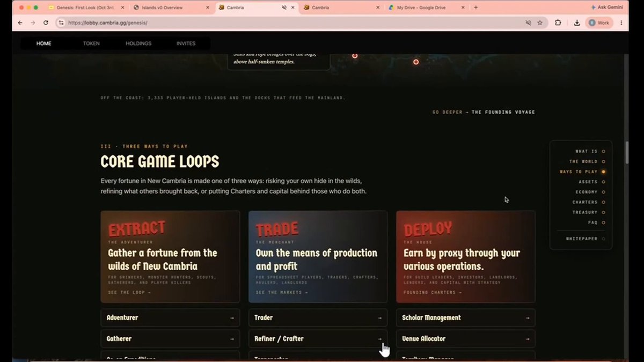Go back using the browser back arrow
Image resolution: width=644 pixels, height=362 pixels.
click(20, 23)
